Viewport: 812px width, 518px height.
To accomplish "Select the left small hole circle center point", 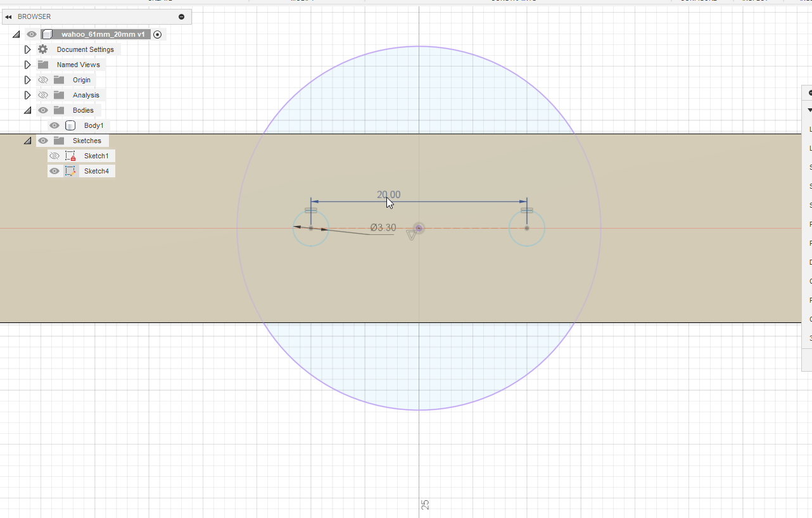I will pos(311,228).
